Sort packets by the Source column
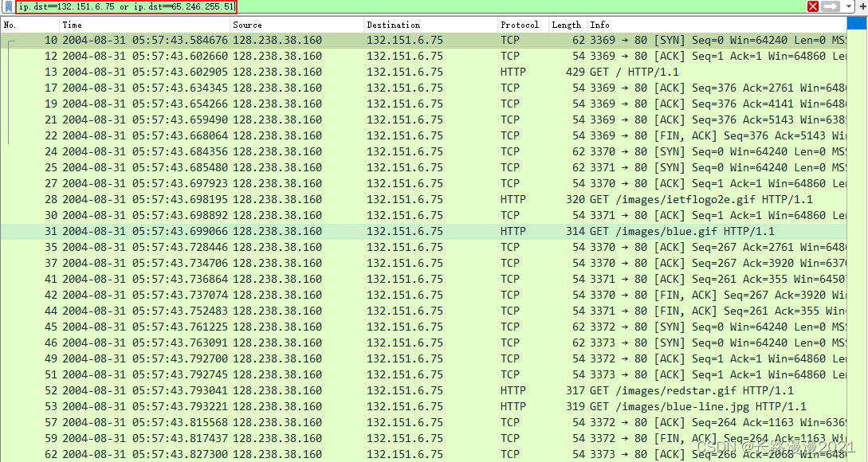Viewport: 868px width, 462px height. 297,25
